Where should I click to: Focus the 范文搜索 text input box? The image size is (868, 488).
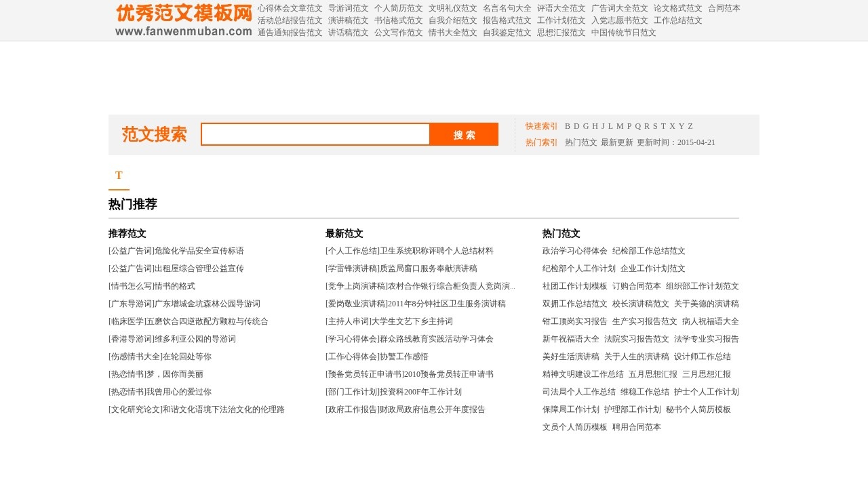click(315, 134)
